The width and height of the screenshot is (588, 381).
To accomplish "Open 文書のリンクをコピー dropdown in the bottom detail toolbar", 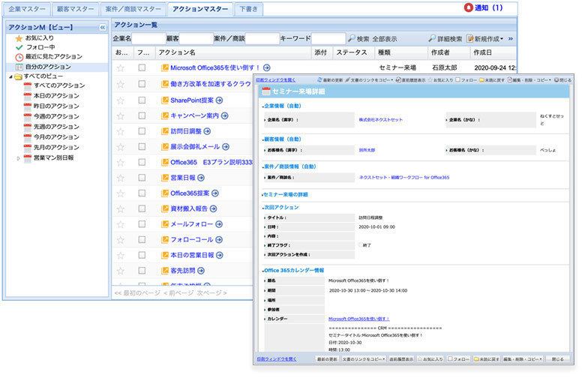I will pyautogui.click(x=364, y=358).
